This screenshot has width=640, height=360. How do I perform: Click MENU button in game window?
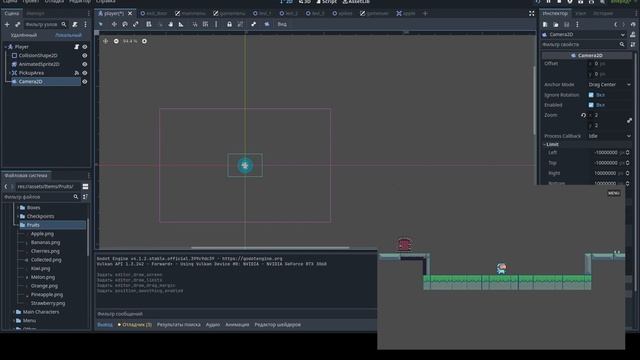tap(613, 193)
